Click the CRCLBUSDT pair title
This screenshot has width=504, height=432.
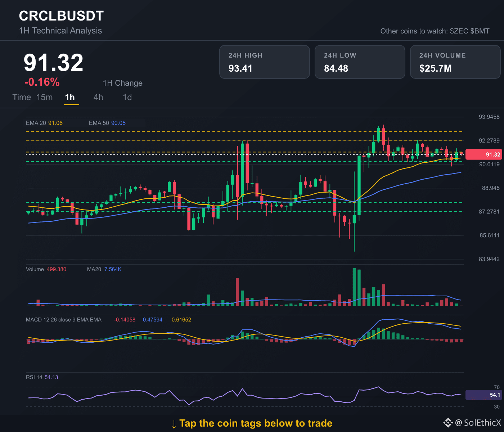click(x=61, y=16)
